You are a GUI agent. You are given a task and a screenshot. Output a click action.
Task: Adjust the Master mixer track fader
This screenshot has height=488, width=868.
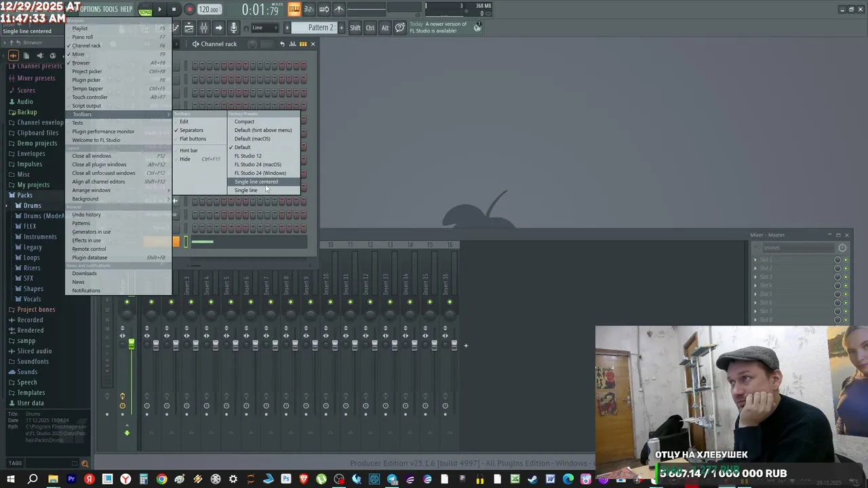point(132,344)
